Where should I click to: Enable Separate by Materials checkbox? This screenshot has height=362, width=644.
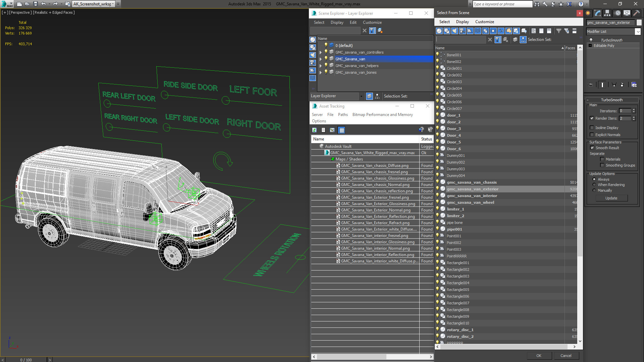click(602, 159)
